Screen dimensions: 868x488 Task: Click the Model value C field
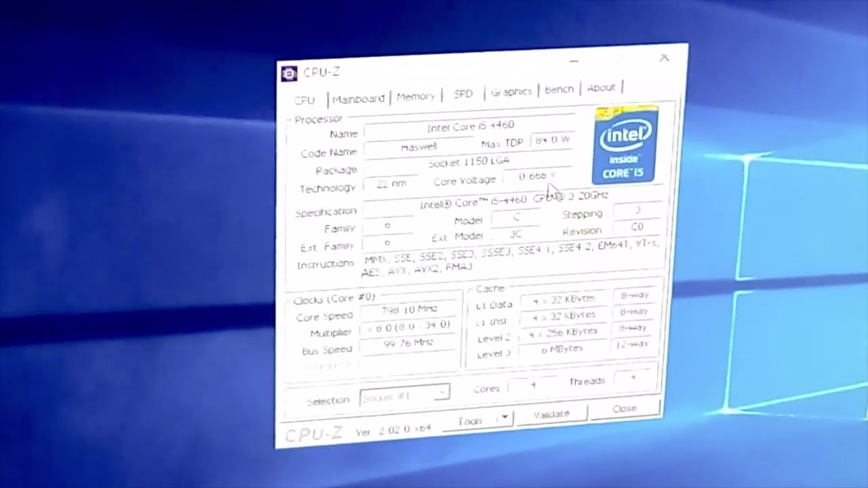pos(516,218)
